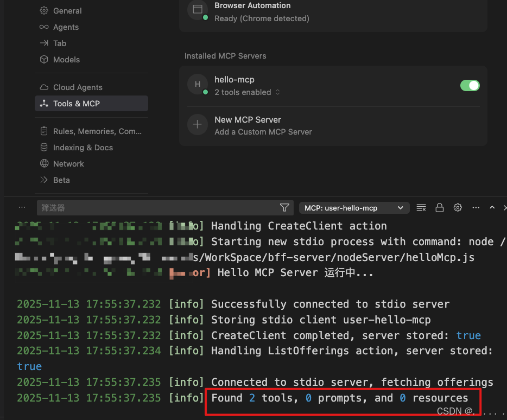Click the Rules clipboard icon
507x420 pixels.
pos(44,131)
